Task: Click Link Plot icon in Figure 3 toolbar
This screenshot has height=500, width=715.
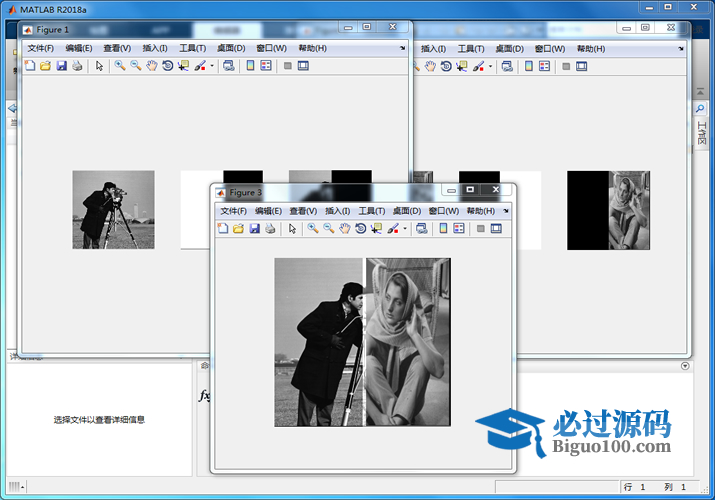Action: [x=422, y=229]
